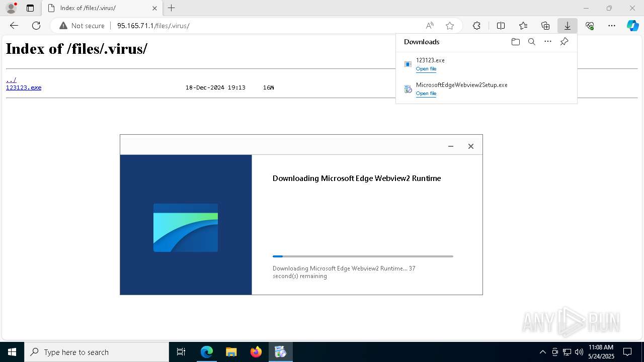The width and height of the screenshot is (644, 362).
Task: Click the 'Index of /files/.virus/' heading
Action: pyautogui.click(x=76, y=49)
